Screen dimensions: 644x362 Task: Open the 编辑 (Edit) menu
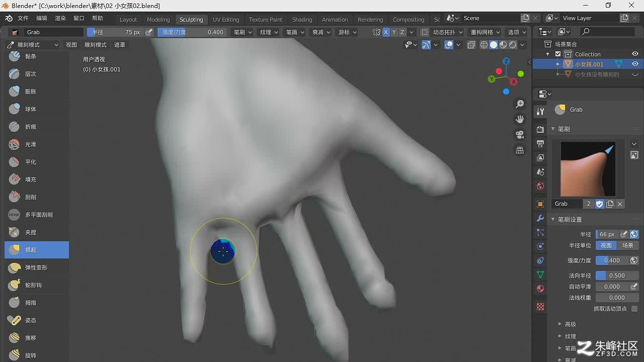click(42, 18)
